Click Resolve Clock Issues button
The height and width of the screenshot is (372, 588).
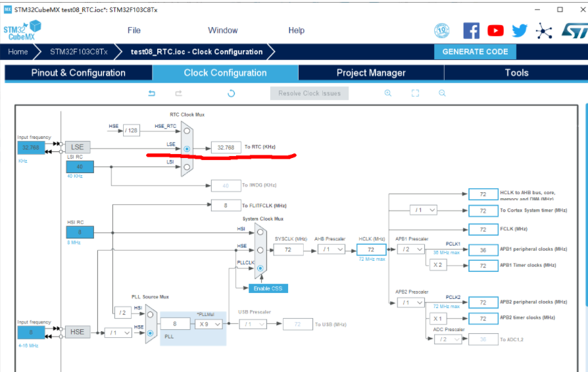pyautogui.click(x=309, y=93)
